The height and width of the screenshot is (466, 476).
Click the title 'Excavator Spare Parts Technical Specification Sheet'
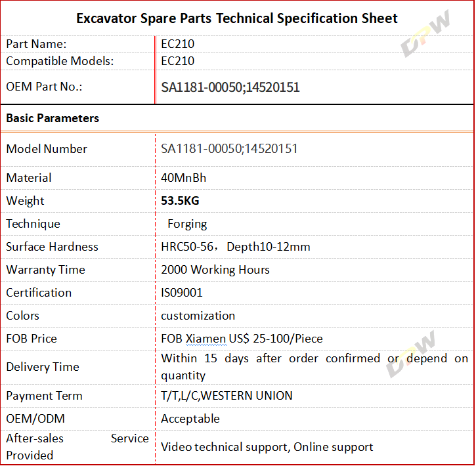(x=237, y=18)
